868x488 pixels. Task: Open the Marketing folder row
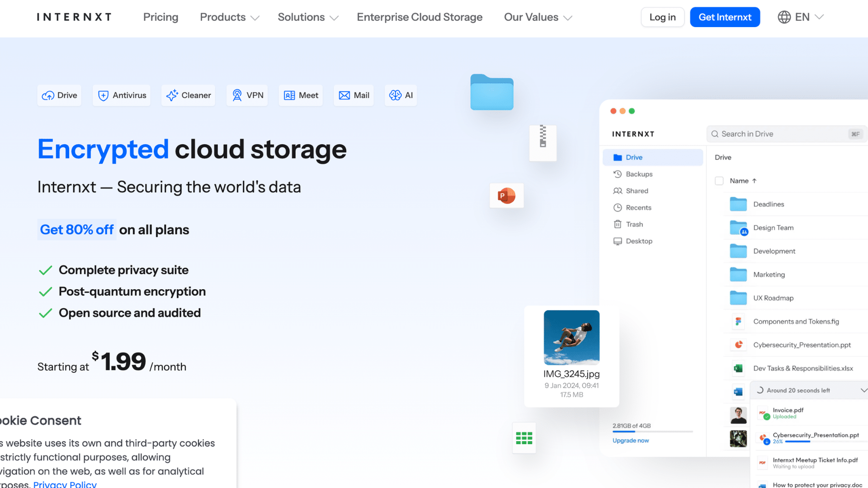[x=795, y=275]
